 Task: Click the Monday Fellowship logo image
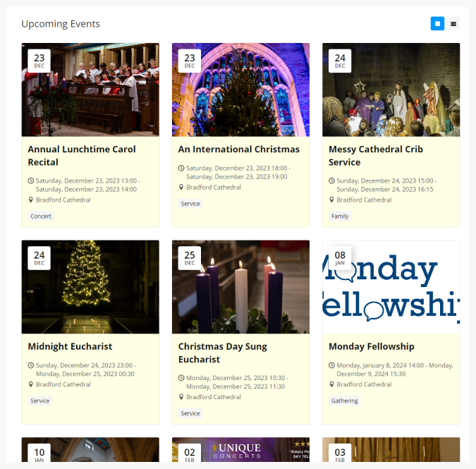coord(391,287)
